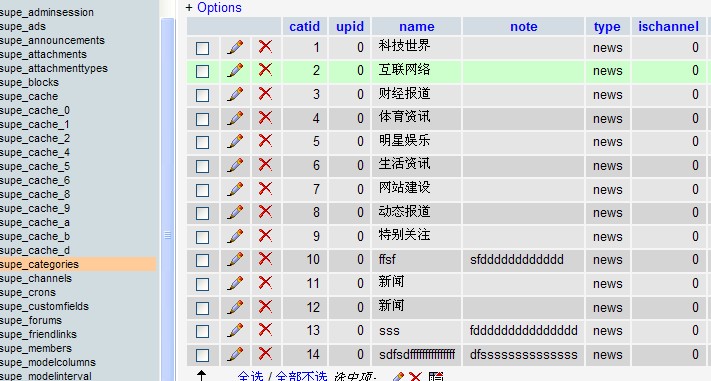Open supe_forums table
The image size is (711, 381).
click(30, 320)
